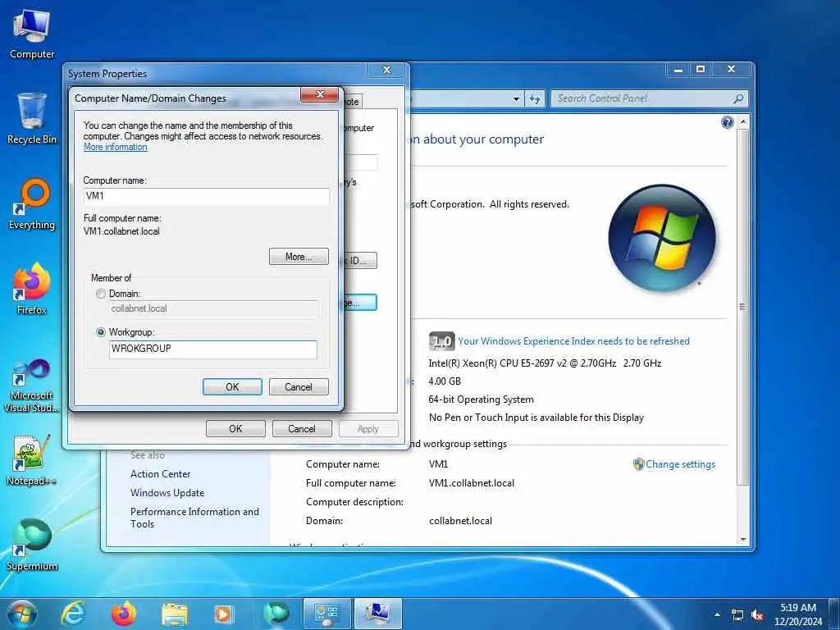840x630 pixels.
Task: Click the Show desktop strip
Action: (x=834, y=614)
